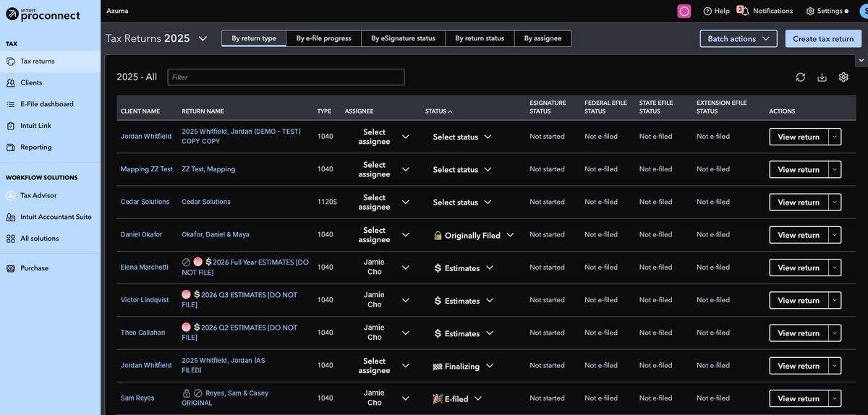Click the checkered flag Finalizing icon

438,366
